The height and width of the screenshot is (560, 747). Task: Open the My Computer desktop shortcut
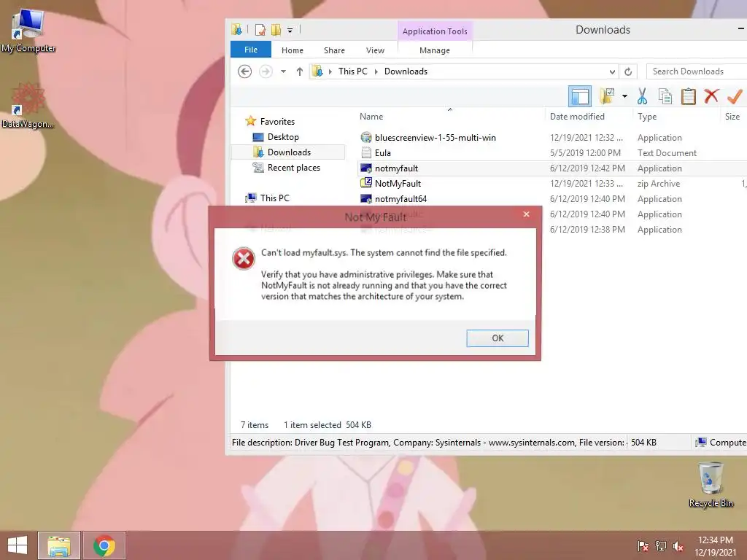[x=28, y=31]
